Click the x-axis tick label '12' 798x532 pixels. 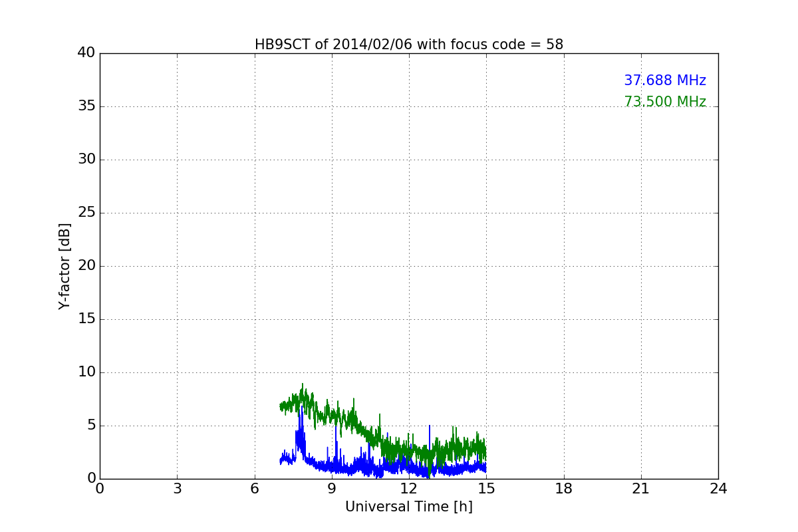coord(409,489)
